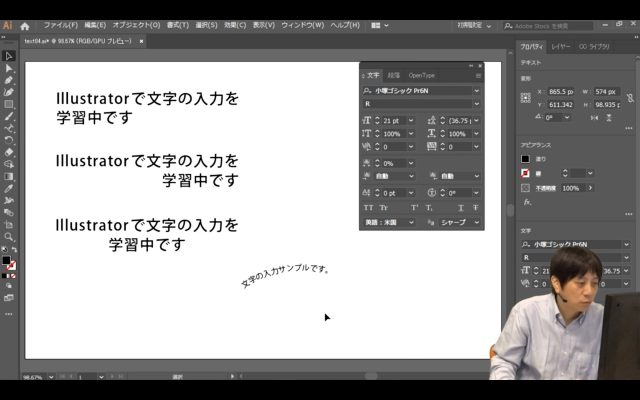
Task: Click the stroke swatch in Properties
Action: (526, 173)
